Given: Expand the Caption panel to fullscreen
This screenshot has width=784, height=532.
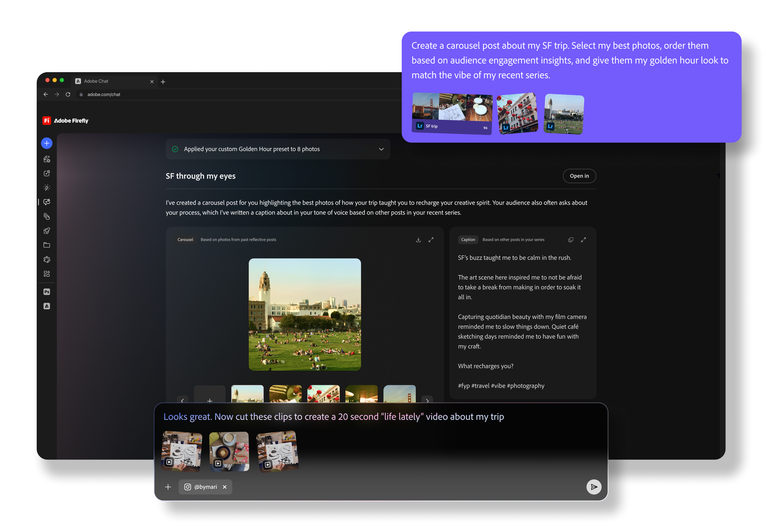Looking at the screenshot, I should [x=583, y=240].
